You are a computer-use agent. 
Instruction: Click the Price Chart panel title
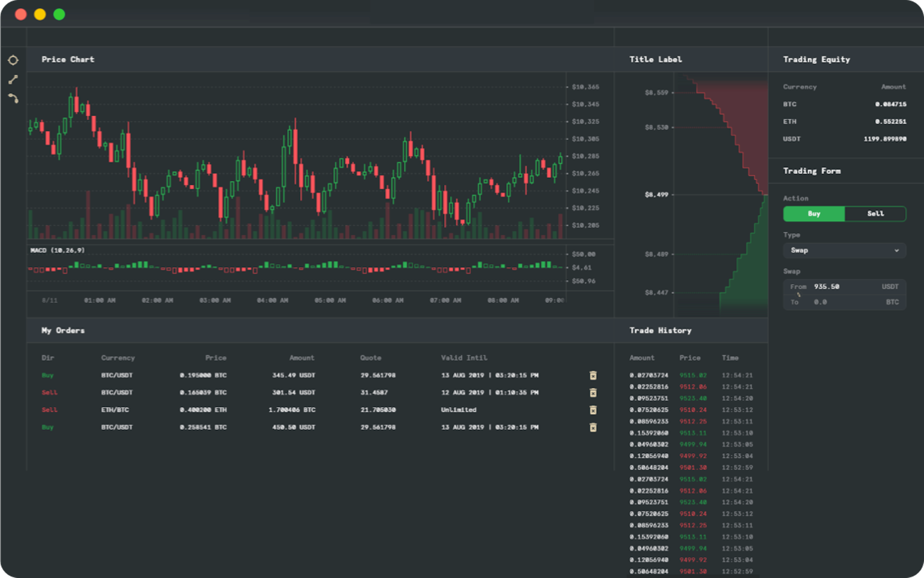click(x=68, y=59)
